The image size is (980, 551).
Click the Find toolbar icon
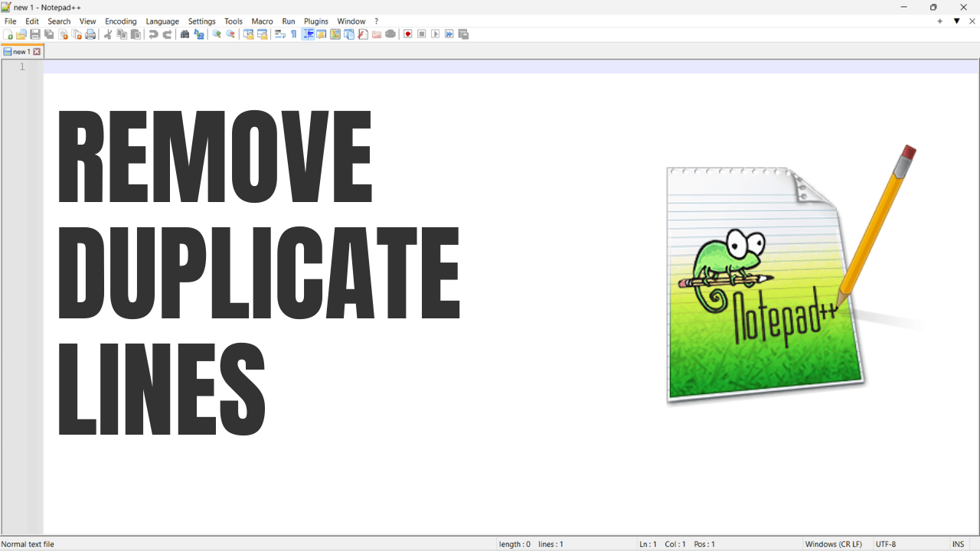coord(184,34)
